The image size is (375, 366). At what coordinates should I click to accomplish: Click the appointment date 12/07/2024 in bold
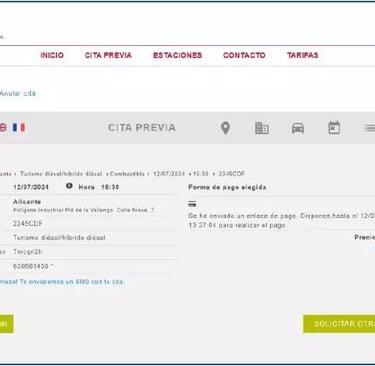pos(31,187)
